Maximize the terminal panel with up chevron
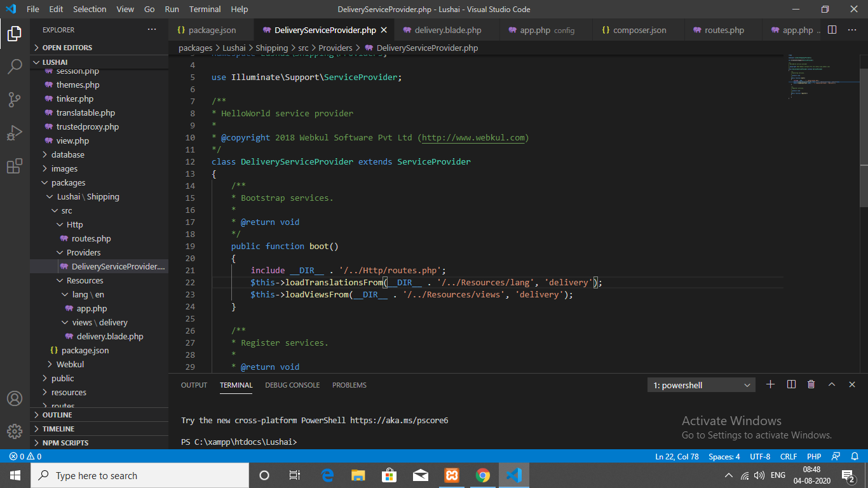This screenshot has height=488, width=868. (x=832, y=384)
